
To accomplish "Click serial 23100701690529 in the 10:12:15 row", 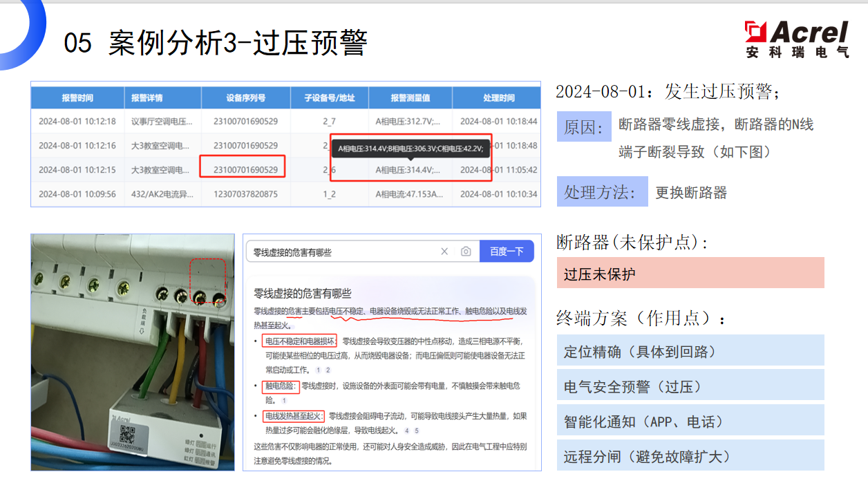I will tap(246, 169).
